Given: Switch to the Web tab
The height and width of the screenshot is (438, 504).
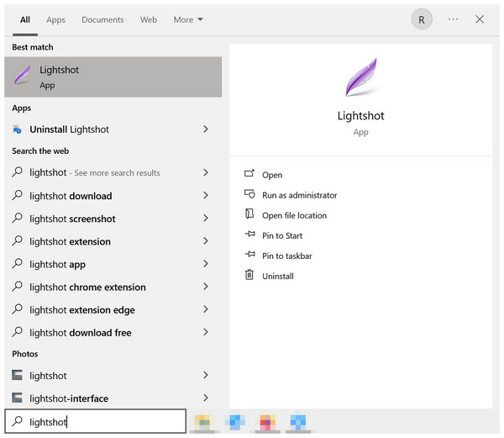Looking at the screenshot, I should pos(149,19).
